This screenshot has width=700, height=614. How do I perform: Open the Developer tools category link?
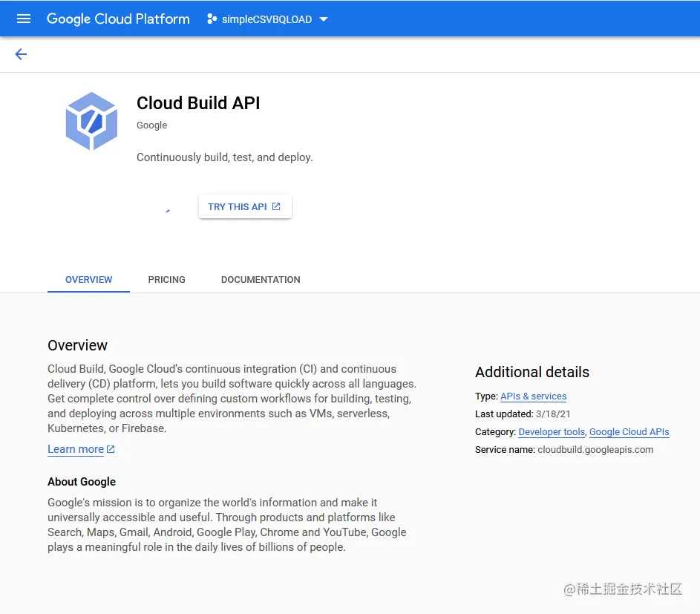click(552, 432)
